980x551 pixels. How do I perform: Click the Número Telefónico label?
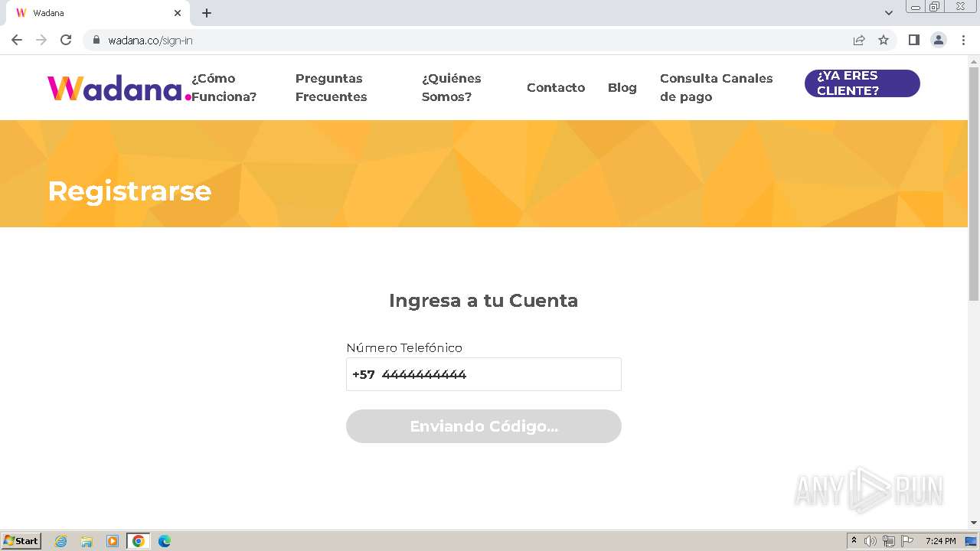coord(404,347)
